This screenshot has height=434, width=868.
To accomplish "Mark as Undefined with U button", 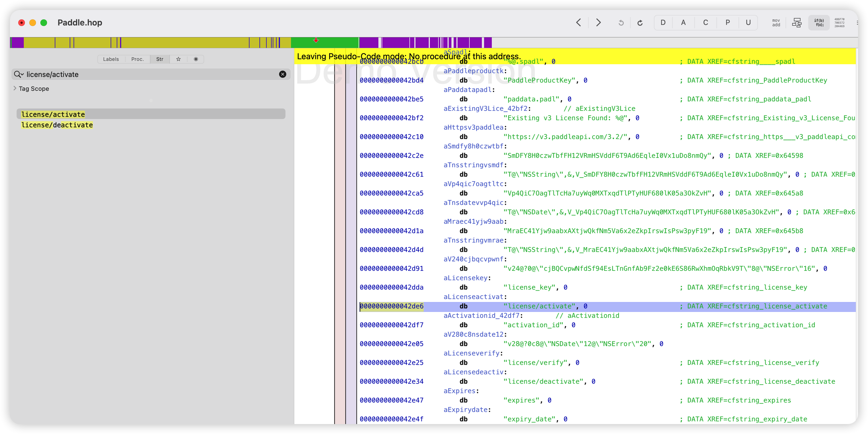I will [748, 23].
